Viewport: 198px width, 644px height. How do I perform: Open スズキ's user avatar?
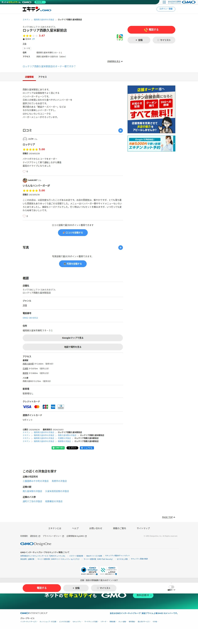25,139
